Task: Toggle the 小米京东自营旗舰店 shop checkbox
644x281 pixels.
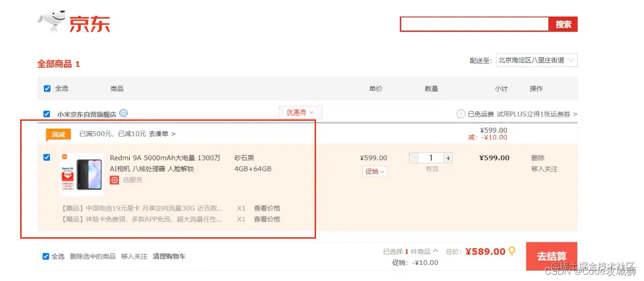Action: tap(47, 114)
